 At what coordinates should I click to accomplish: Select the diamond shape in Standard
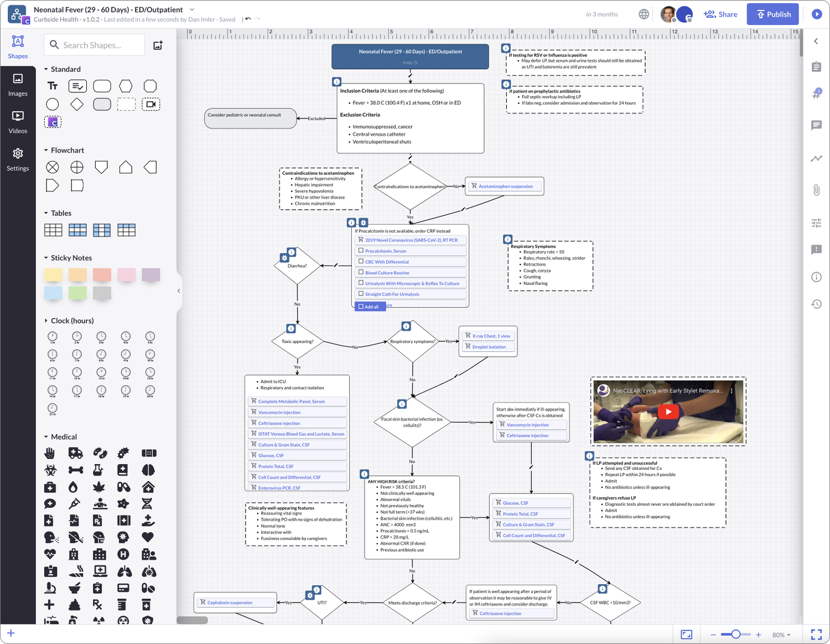77,104
